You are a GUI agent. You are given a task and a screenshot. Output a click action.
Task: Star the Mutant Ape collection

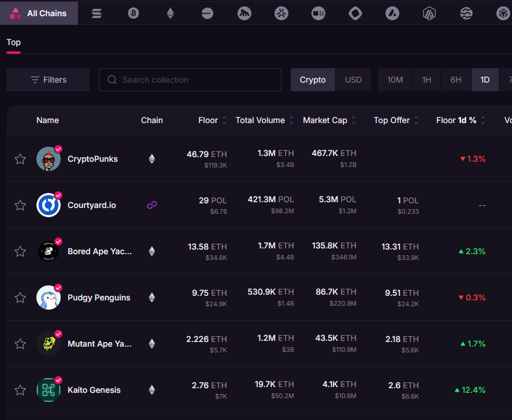(x=20, y=344)
